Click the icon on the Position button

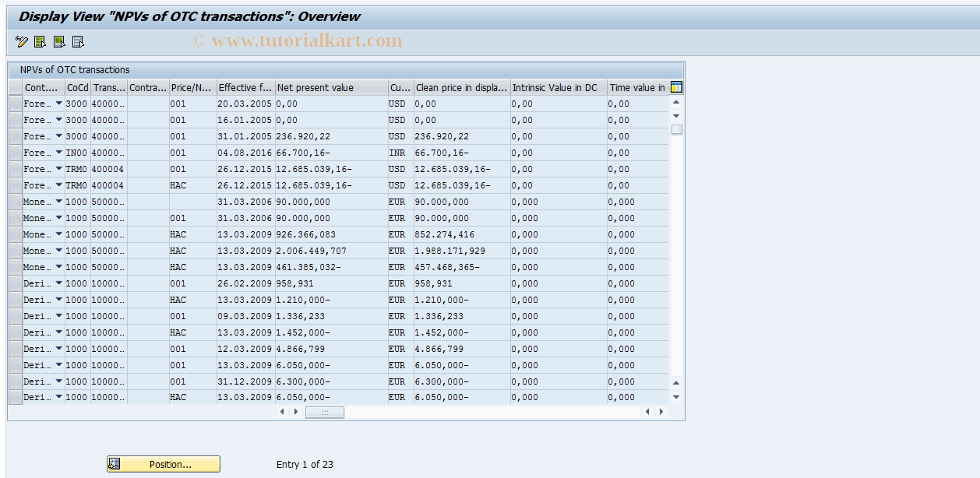coord(115,464)
